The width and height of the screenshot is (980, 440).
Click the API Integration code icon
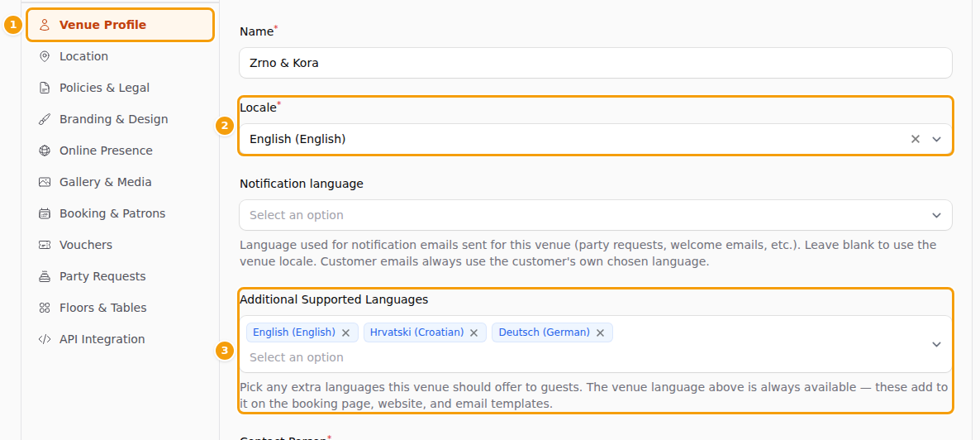coord(45,339)
